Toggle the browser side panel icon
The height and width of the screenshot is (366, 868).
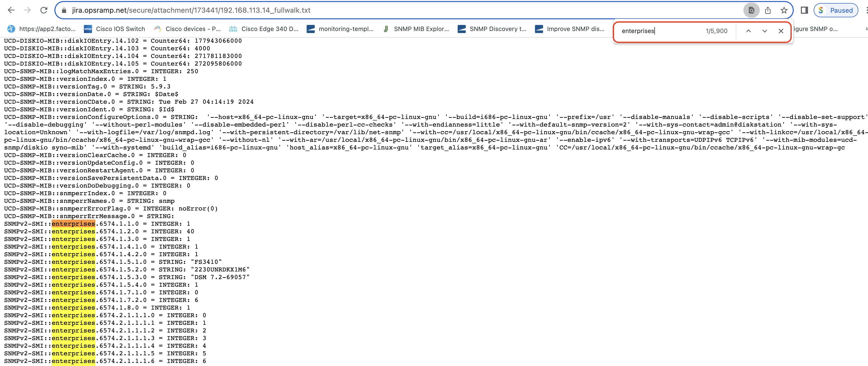tap(804, 10)
